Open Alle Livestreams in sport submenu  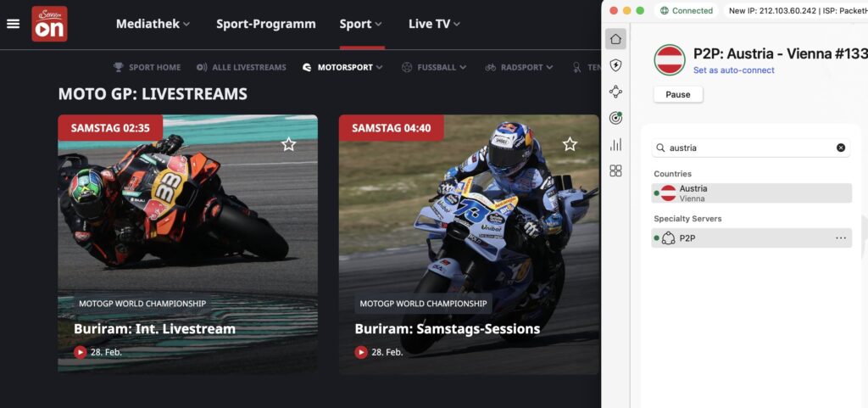point(242,67)
